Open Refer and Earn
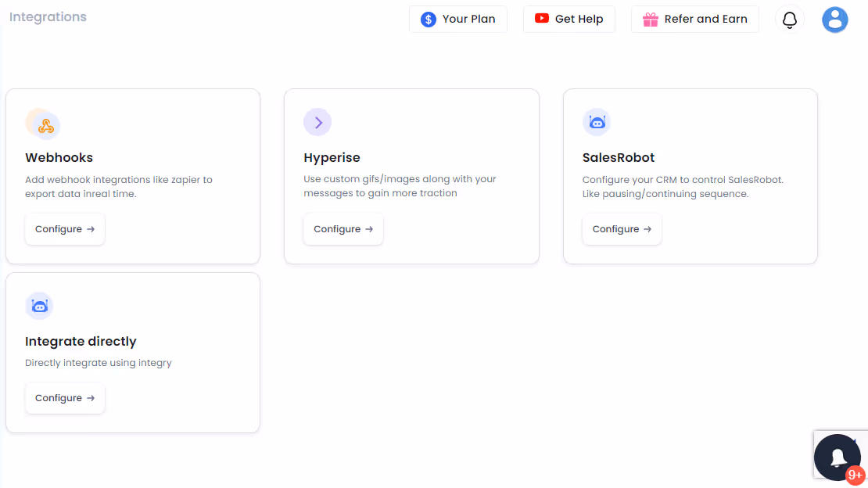This screenshot has width=868, height=488. [x=694, y=19]
